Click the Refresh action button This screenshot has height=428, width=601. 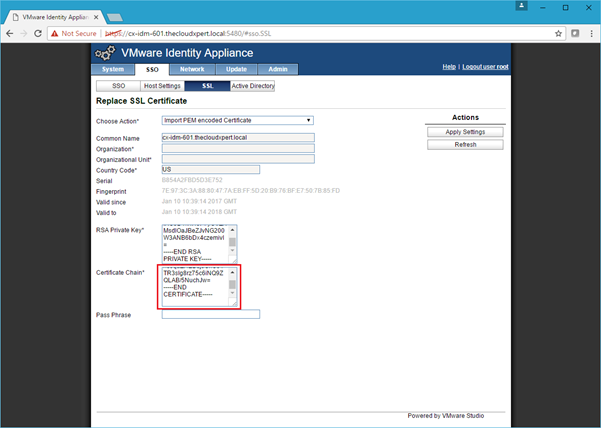(465, 144)
